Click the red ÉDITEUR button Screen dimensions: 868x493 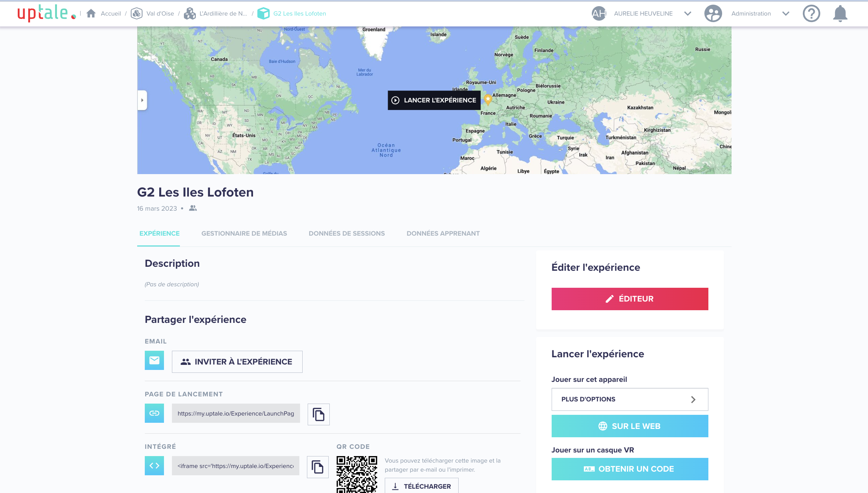(x=629, y=299)
